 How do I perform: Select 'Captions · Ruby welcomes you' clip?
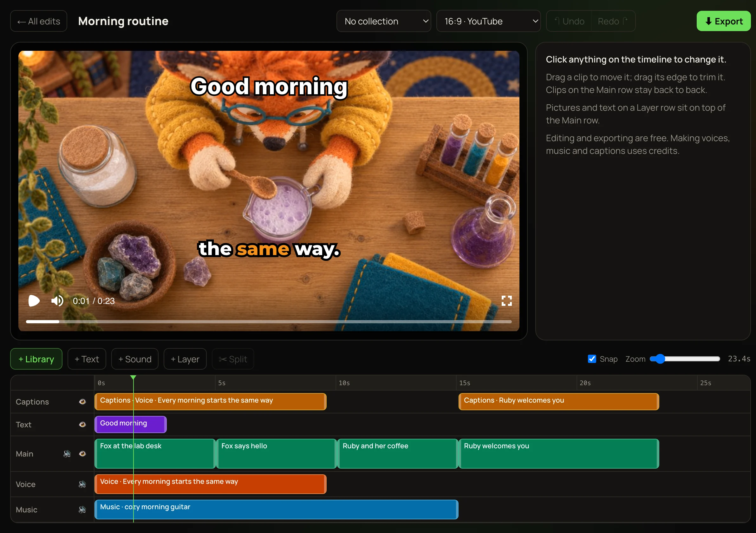click(x=559, y=402)
